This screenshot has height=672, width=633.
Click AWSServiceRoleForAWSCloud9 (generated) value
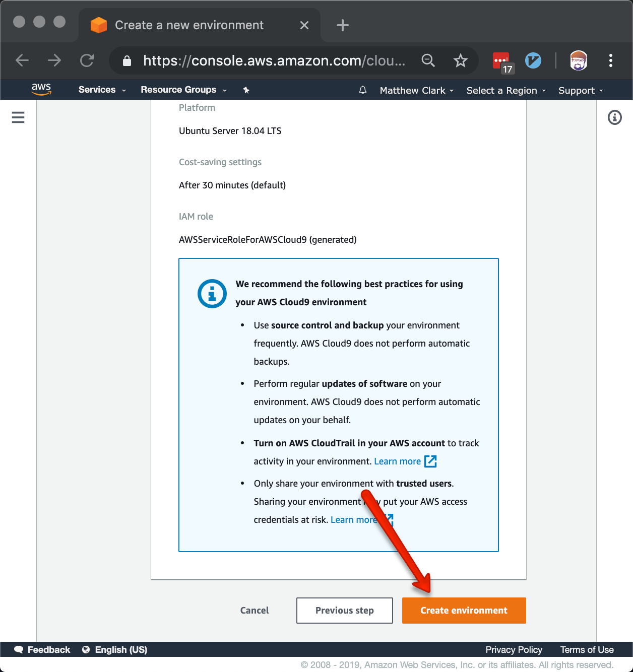point(268,240)
